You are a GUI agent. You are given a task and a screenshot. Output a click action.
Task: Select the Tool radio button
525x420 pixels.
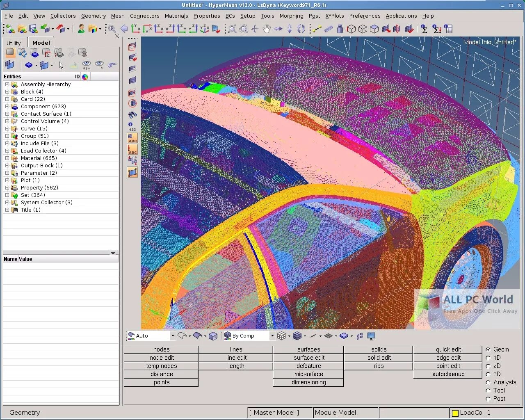coord(488,391)
